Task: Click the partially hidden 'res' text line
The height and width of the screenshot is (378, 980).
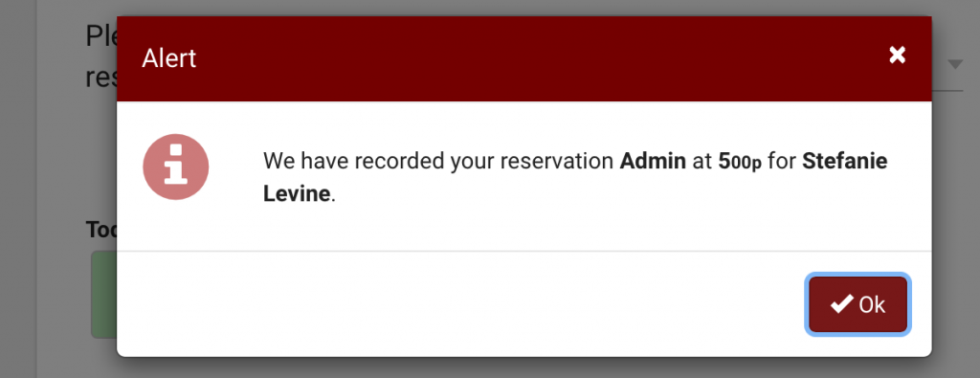Action: [x=100, y=78]
